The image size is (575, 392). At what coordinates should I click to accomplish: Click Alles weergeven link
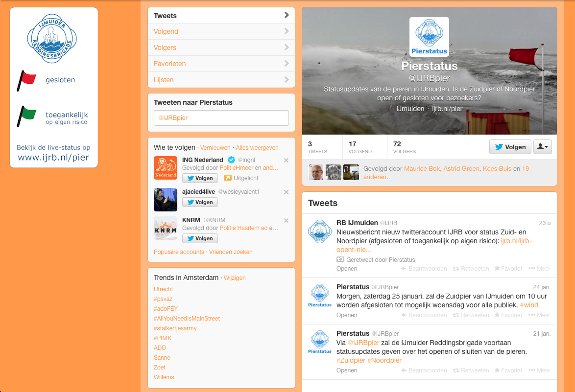tap(257, 148)
